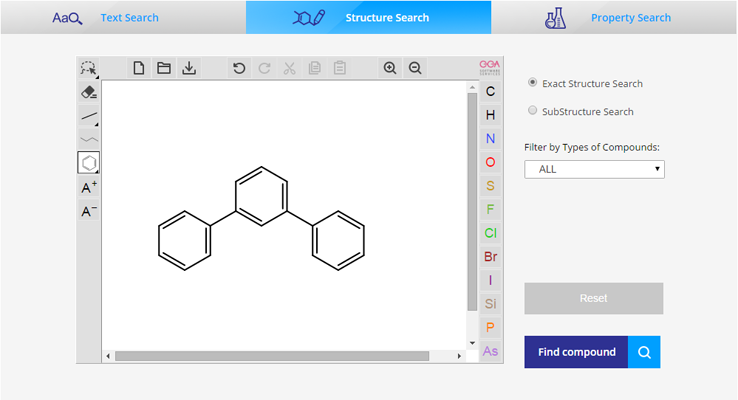Screen dimensions: 738x400
Task: Select the Oxygen atom button
Action: pyautogui.click(x=490, y=162)
